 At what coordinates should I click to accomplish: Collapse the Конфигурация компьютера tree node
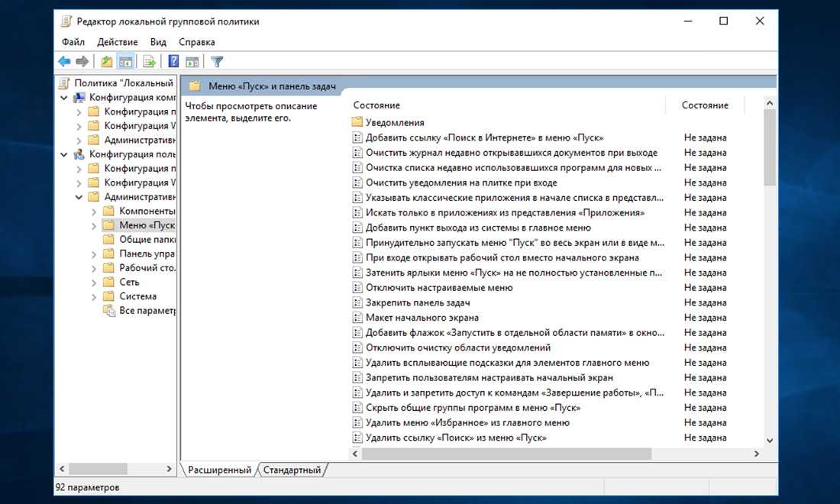tap(64, 98)
